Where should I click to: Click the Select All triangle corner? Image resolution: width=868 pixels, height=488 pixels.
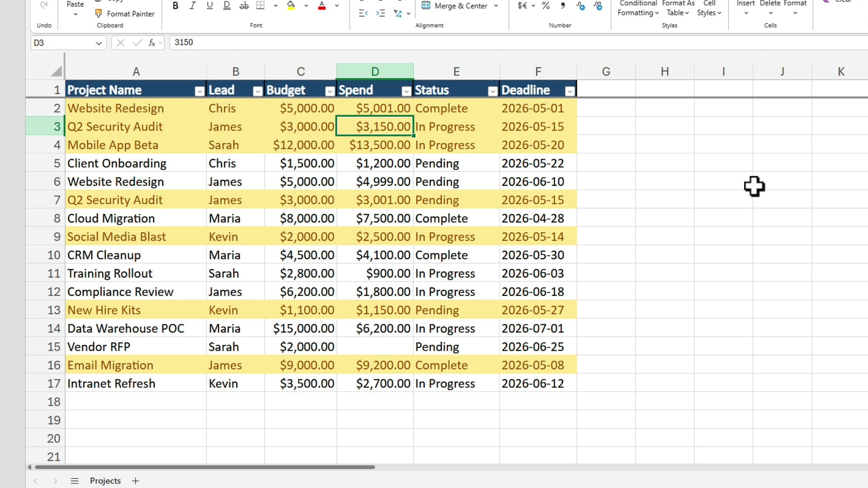[57, 71]
